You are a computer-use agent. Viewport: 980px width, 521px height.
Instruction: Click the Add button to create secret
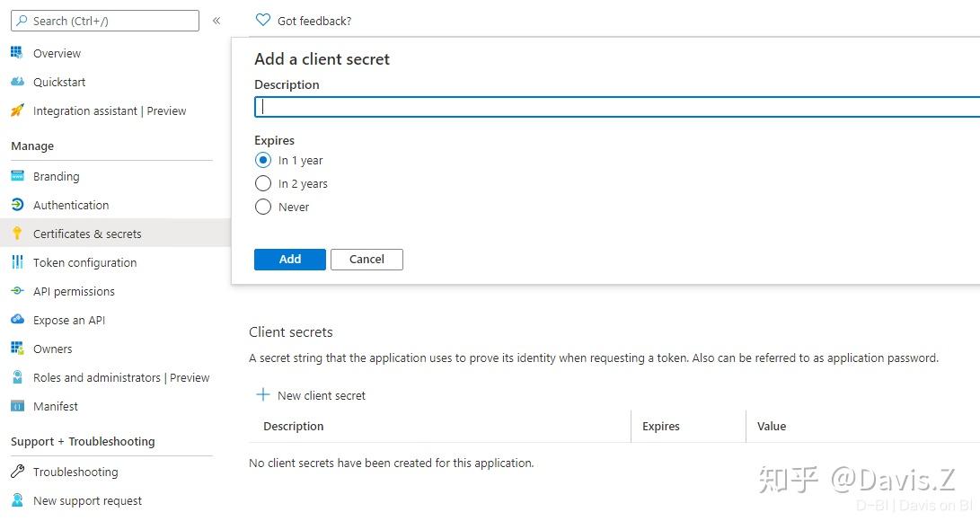(x=289, y=259)
